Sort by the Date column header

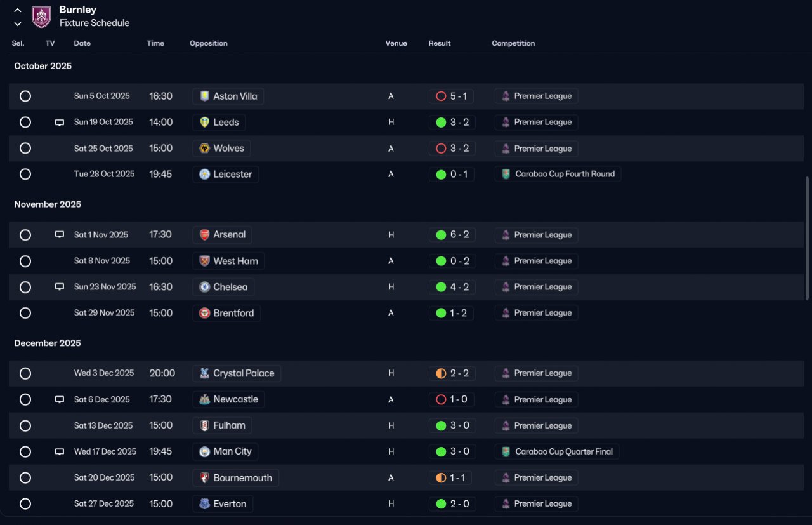click(82, 43)
